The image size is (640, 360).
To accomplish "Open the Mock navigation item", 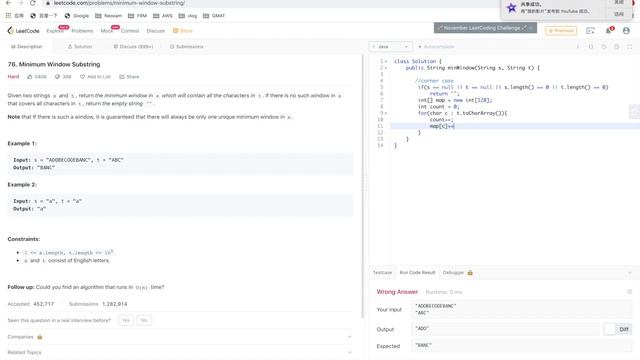I will tap(107, 31).
